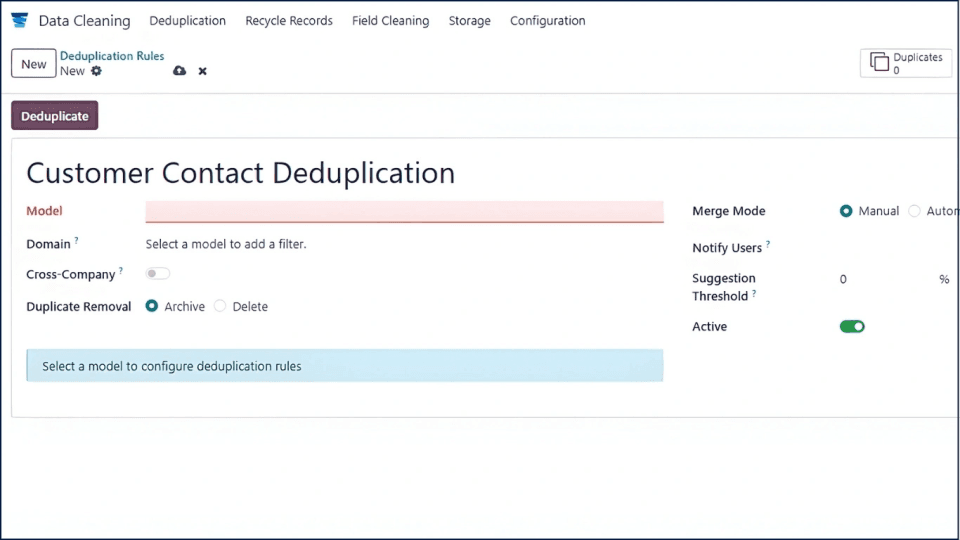Save record with the cloud upload icon

(x=179, y=71)
